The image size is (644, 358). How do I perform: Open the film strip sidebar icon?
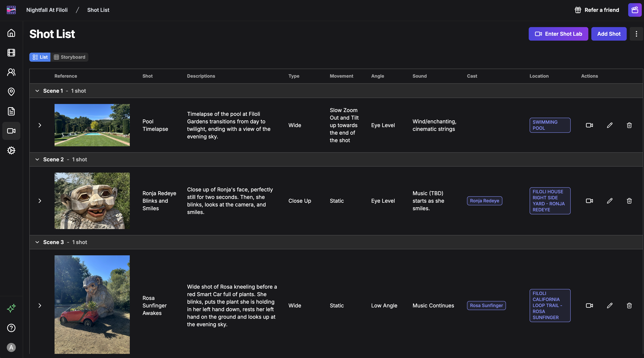11,53
